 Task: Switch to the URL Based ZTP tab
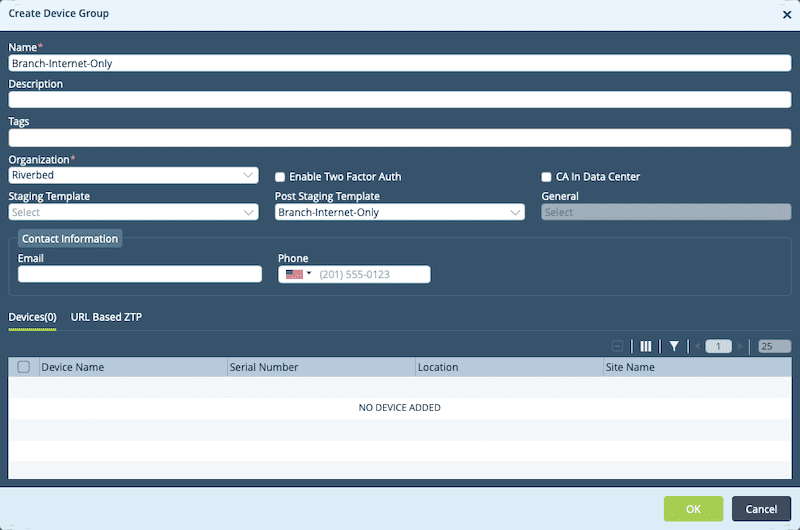tap(106, 317)
